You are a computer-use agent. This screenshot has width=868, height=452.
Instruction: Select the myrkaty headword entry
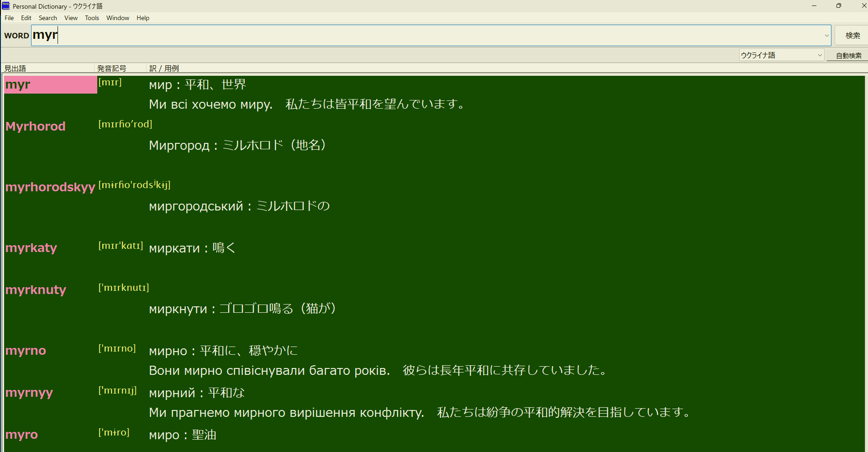pos(31,248)
